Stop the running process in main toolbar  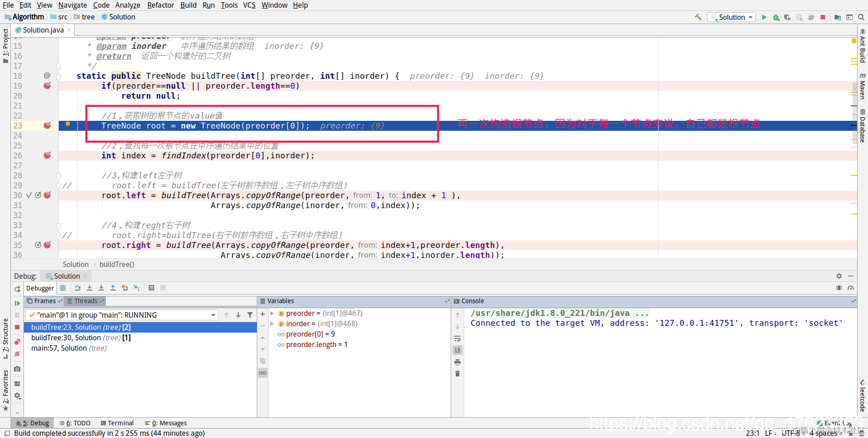point(823,17)
